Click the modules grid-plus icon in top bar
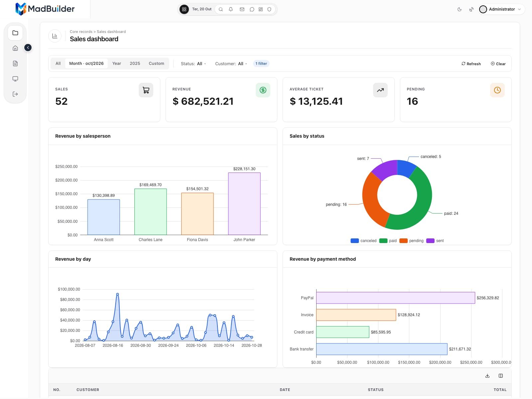Viewport: 532px width, 399px height. pyautogui.click(x=261, y=9)
